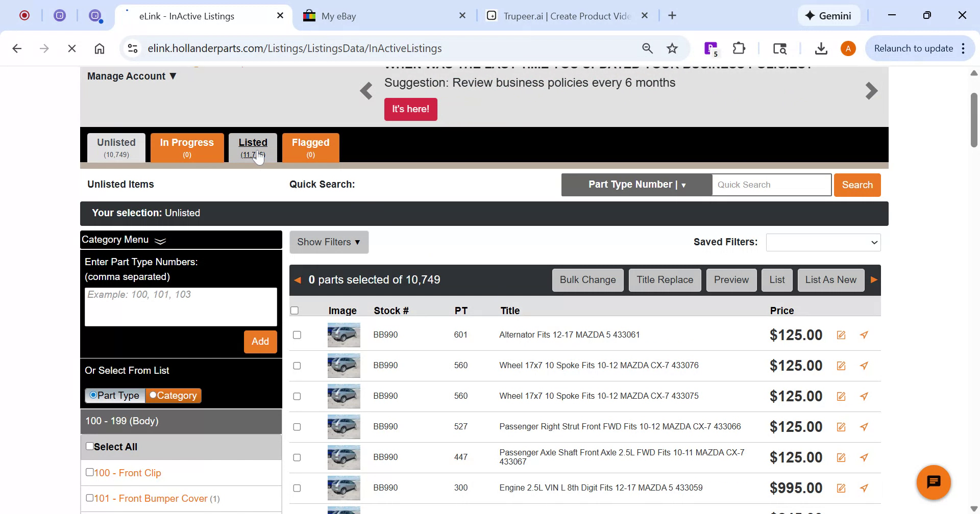Open the Part Type Number search dropdown
The image size is (980, 514).
click(636, 184)
